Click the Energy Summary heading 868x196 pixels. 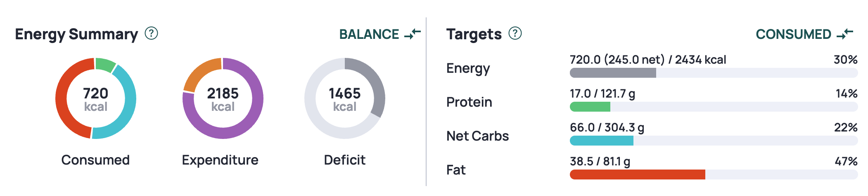point(76,34)
